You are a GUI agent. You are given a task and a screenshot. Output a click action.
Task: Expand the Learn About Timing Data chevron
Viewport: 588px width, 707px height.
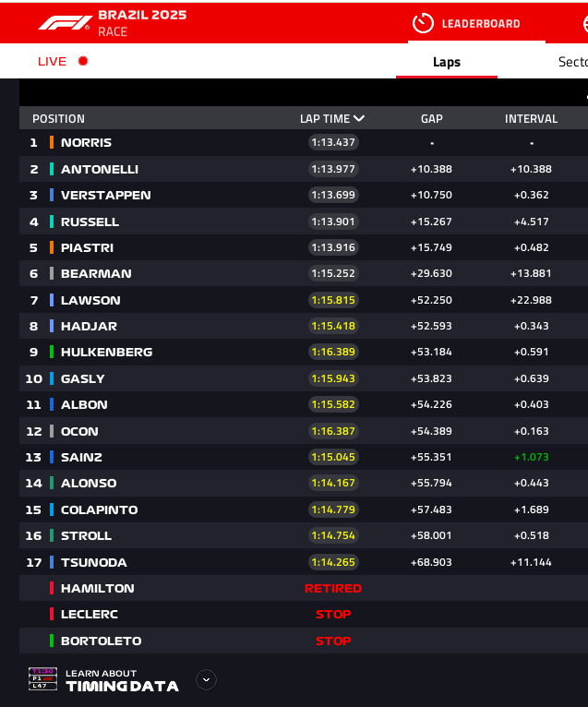[207, 679]
